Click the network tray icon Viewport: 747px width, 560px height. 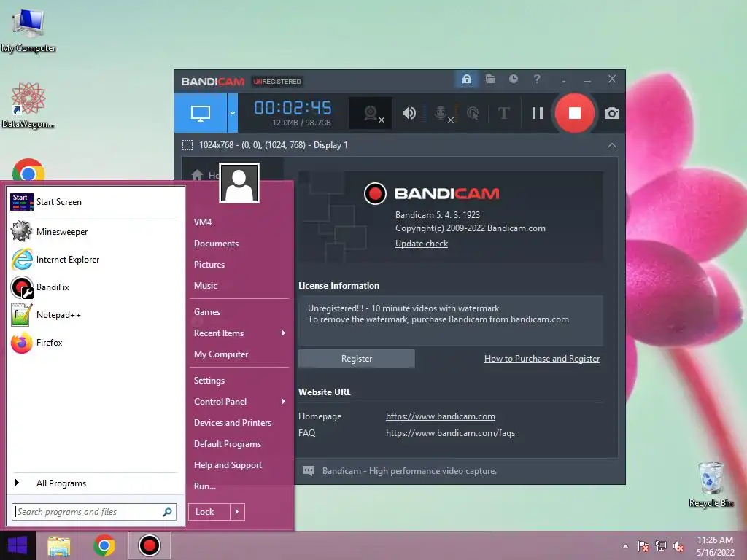(x=661, y=546)
